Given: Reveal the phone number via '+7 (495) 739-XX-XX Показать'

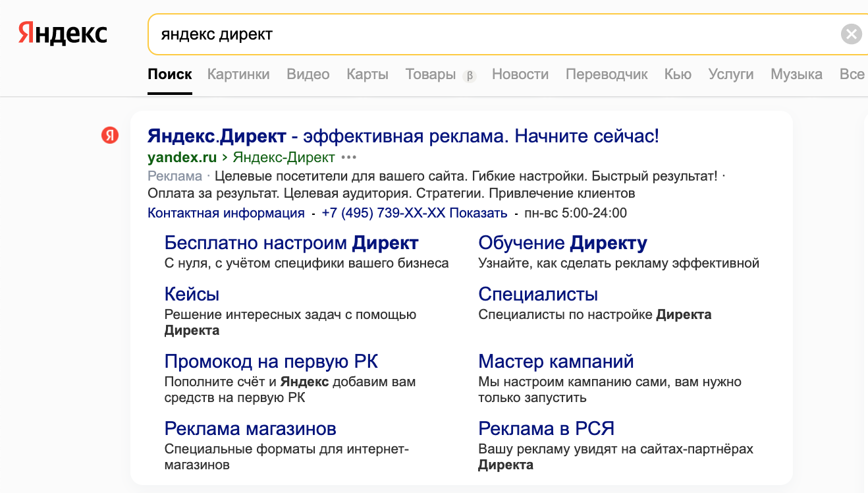Looking at the screenshot, I should (415, 213).
